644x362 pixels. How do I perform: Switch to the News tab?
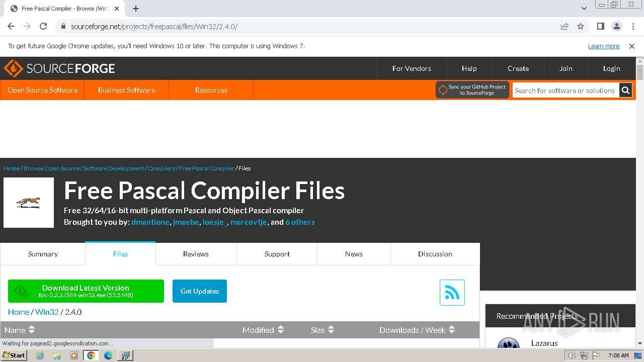[x=354, y=254]
